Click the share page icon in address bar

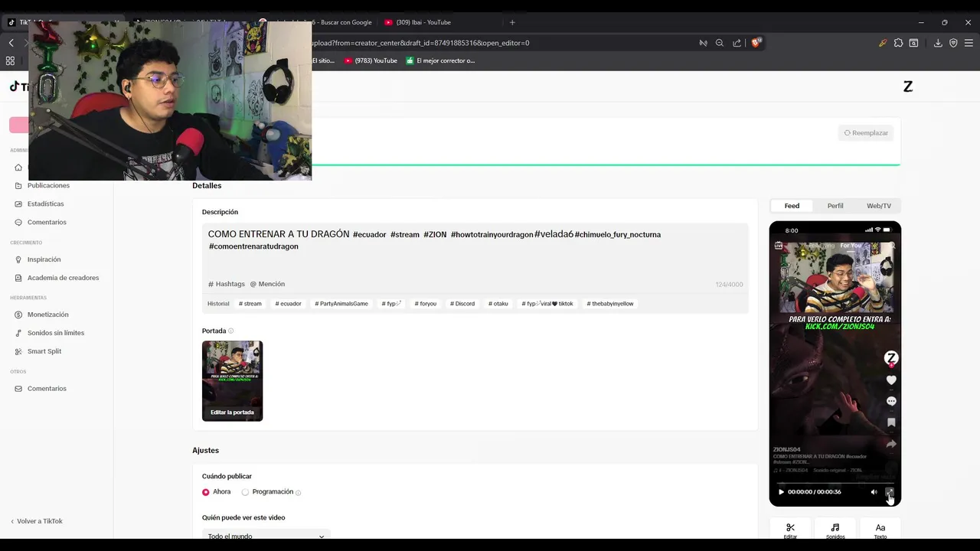pos(737,43)
